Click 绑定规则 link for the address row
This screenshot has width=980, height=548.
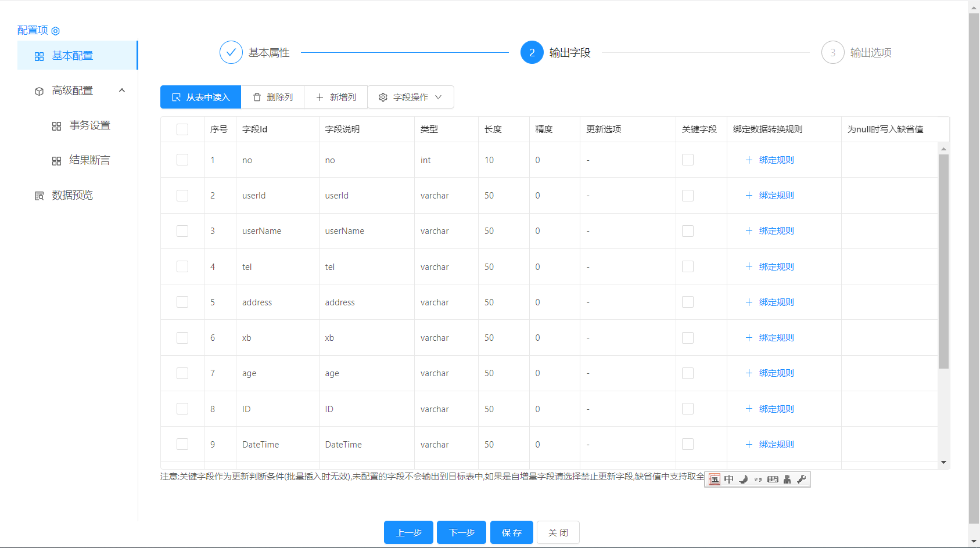coord(776,302)
